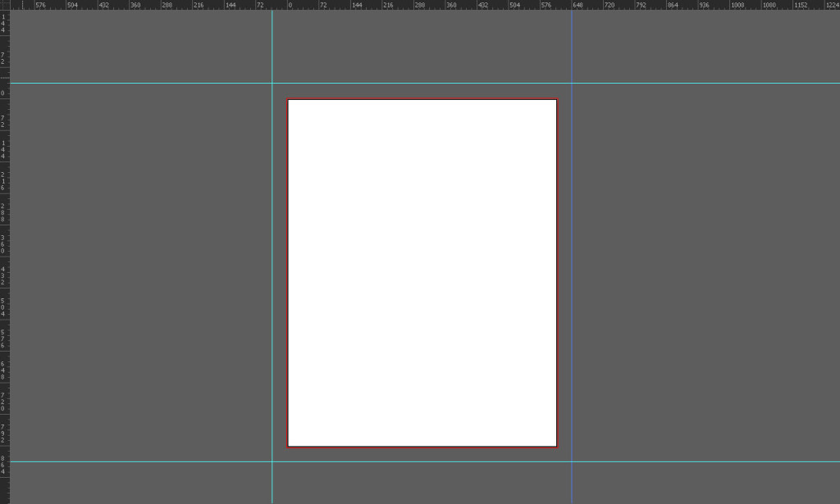Click the 1008 mark on horizontal ruler
Viewport: 840px width, 504px height.
737,5
